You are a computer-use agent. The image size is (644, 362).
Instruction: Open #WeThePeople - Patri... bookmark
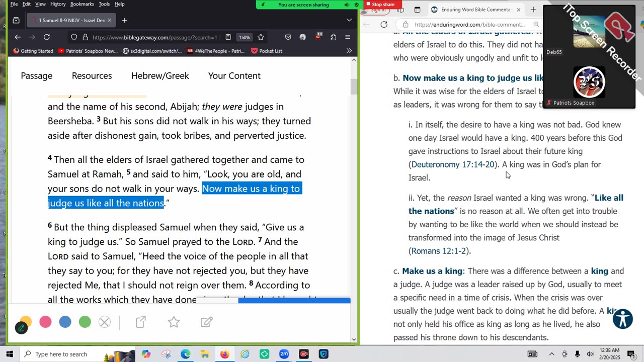point(216,51)
